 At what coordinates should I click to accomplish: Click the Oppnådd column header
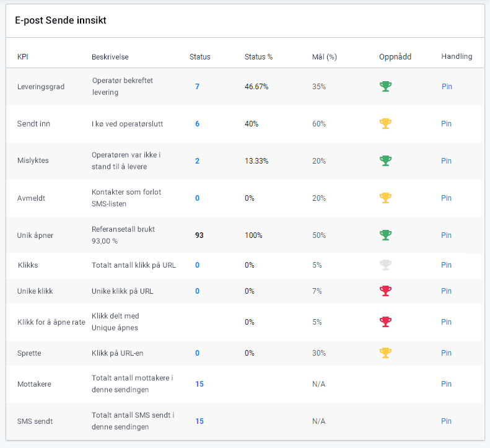tap(395, 57)
